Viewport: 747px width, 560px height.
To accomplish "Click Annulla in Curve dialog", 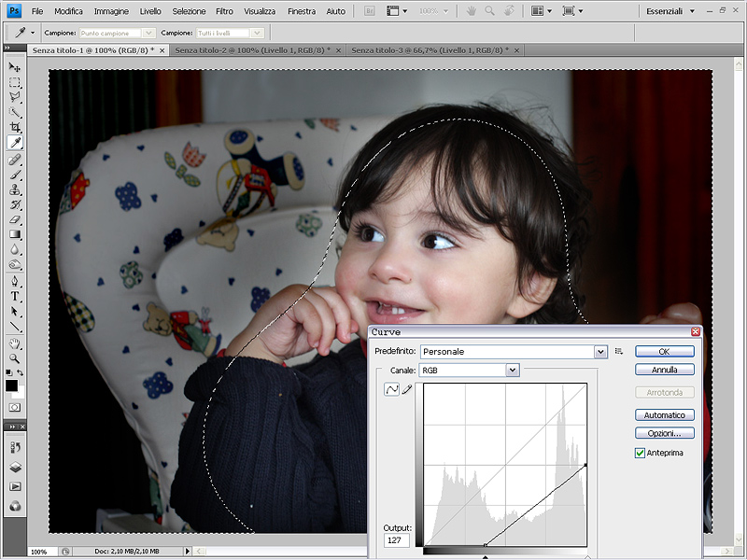I will 664,370.
